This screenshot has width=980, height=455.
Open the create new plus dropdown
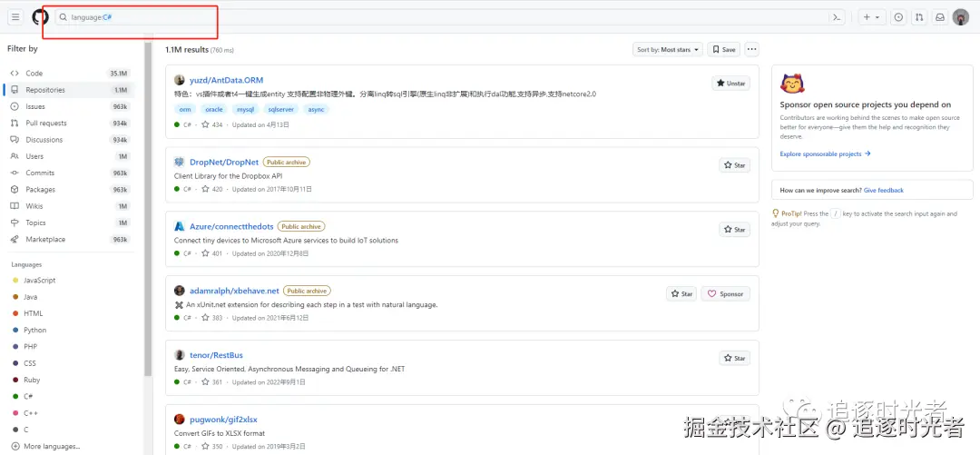(x=871, y=17)
